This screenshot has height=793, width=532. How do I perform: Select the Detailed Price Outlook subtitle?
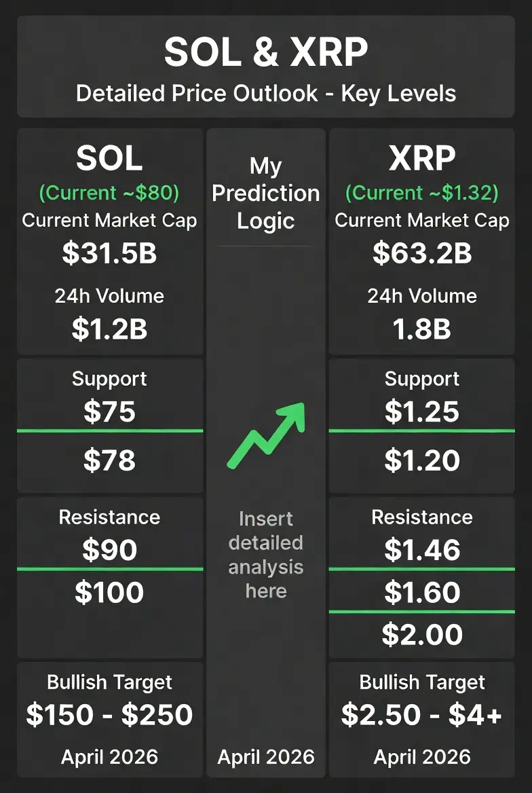(266, 93)
